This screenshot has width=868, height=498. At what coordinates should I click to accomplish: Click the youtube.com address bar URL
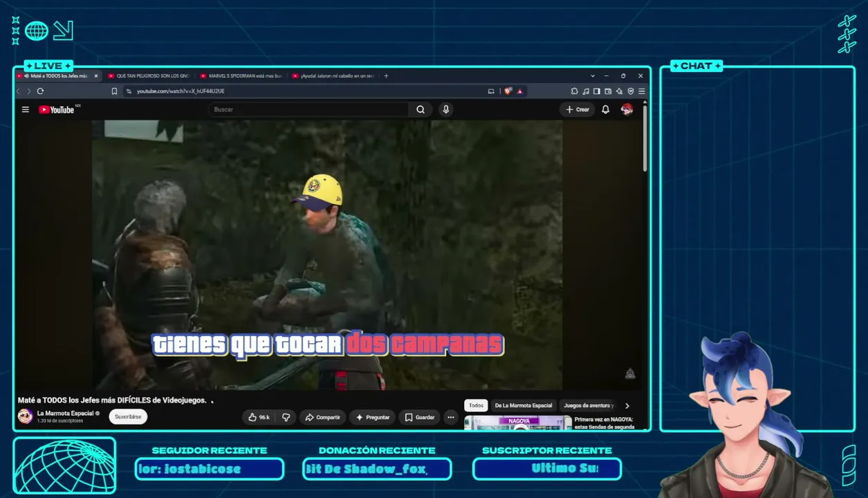point(181,91)
